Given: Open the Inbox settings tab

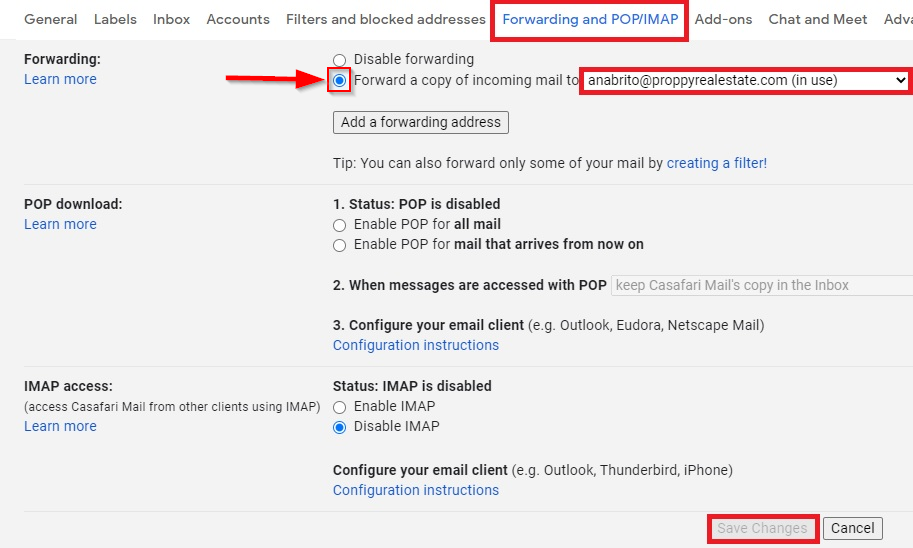Looking at the screenshot, I should (172, 19).
